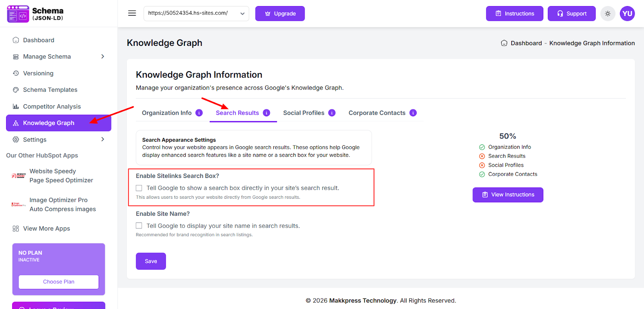Image resolution: width=644 pixels, height=309 pixels.
Task: Open Competitor Analysis in the sidebar
Action: 52,107
